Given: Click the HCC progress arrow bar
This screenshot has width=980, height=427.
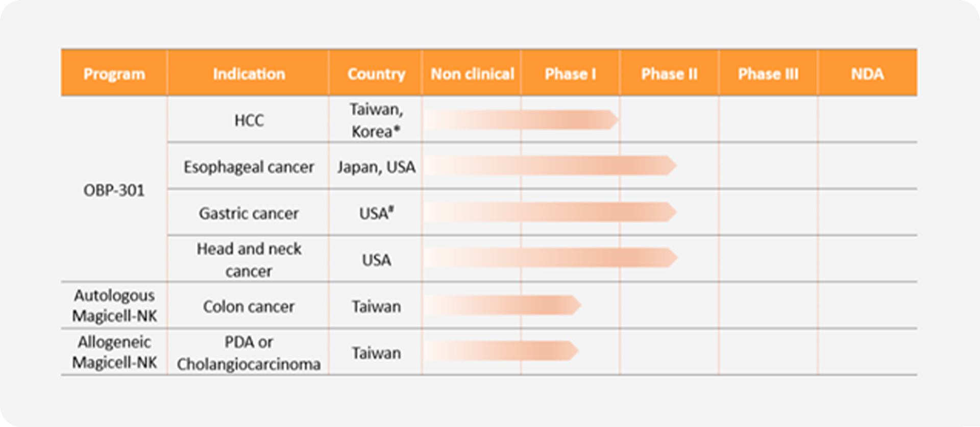Looking at the screenshot, I should (521, 120).
